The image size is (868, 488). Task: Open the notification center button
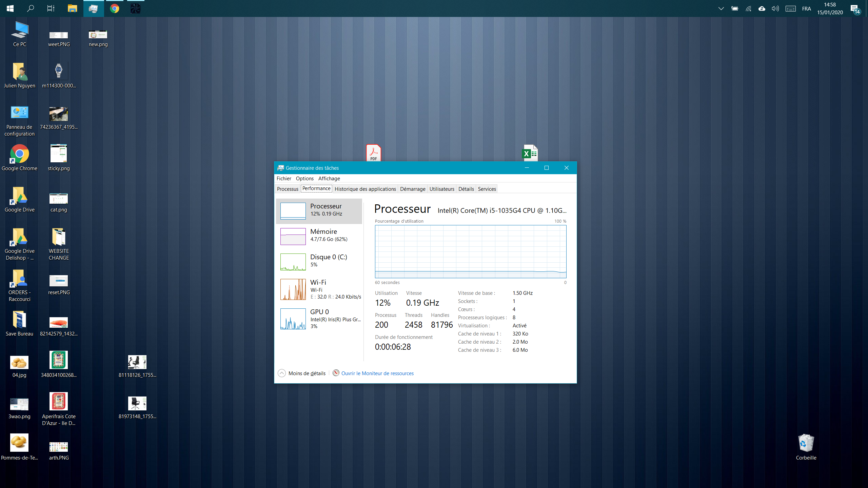855,8
